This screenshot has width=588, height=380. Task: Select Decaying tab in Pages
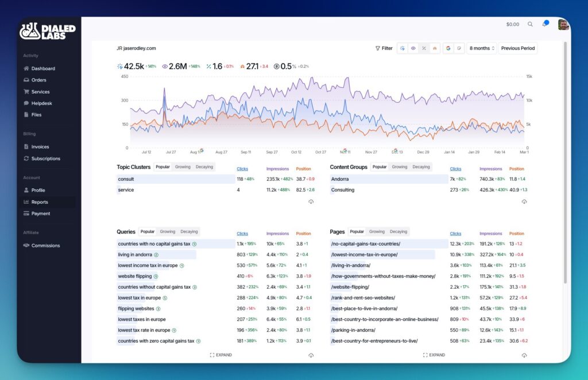[x=399, y=231]
